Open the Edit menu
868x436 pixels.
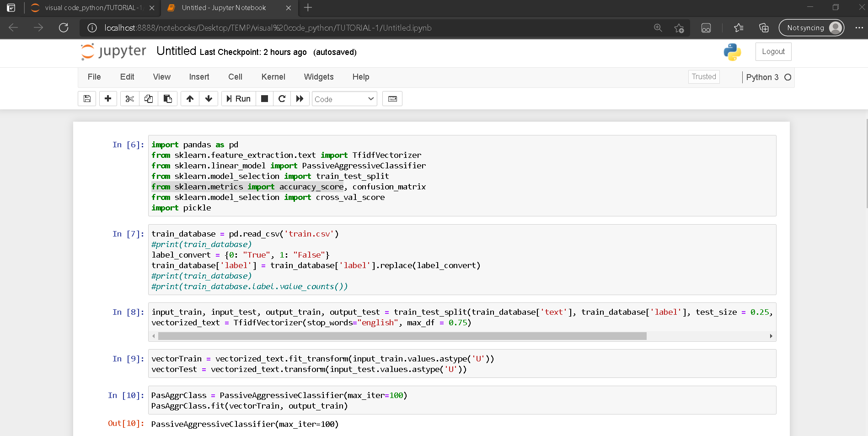127,77
